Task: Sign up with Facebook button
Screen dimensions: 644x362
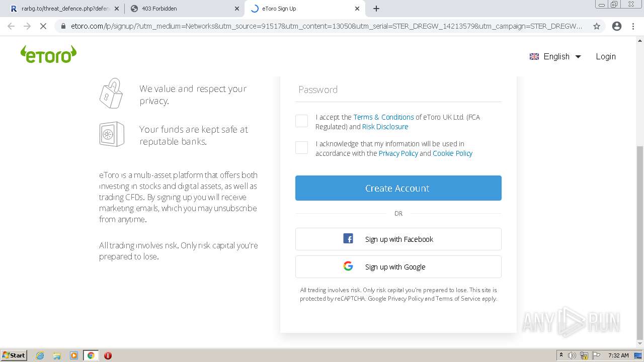Action: (x=398, y=239)
